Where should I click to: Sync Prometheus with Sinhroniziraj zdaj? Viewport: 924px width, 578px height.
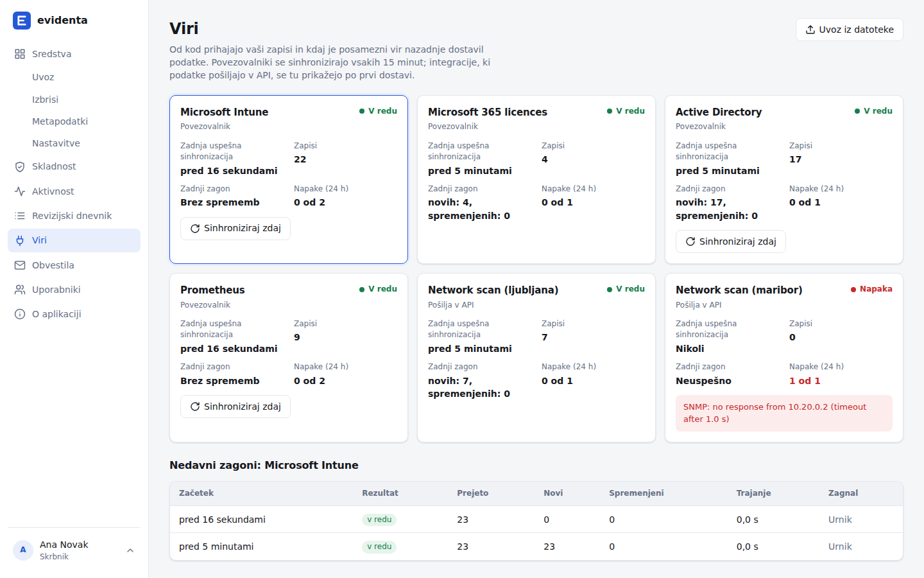235,407
